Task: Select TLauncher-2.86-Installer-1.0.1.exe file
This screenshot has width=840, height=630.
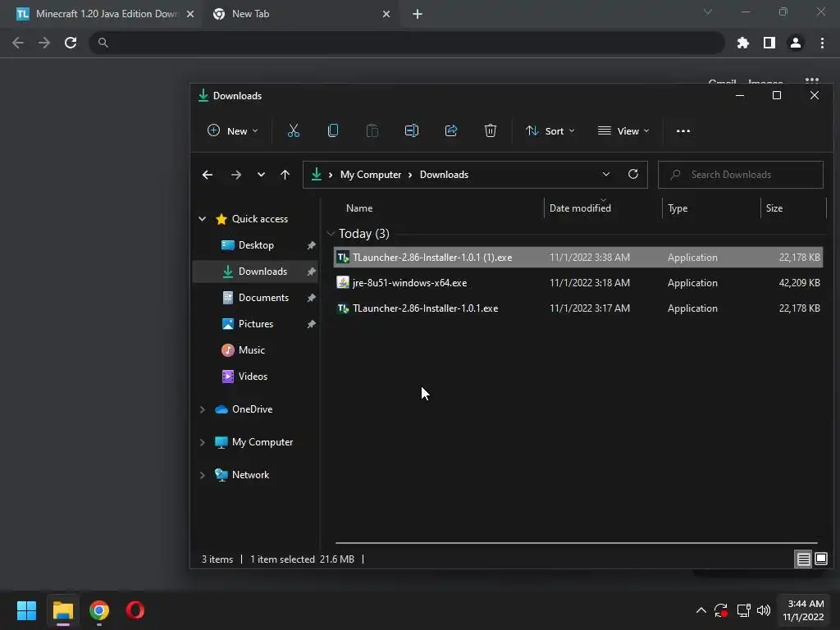Action: (x=577, y=308)
